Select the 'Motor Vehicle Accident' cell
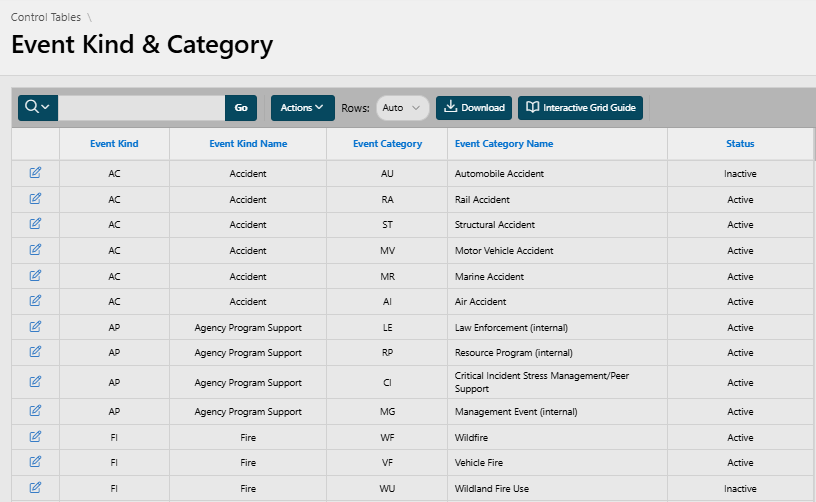816x502 pixels. point(557,251)
